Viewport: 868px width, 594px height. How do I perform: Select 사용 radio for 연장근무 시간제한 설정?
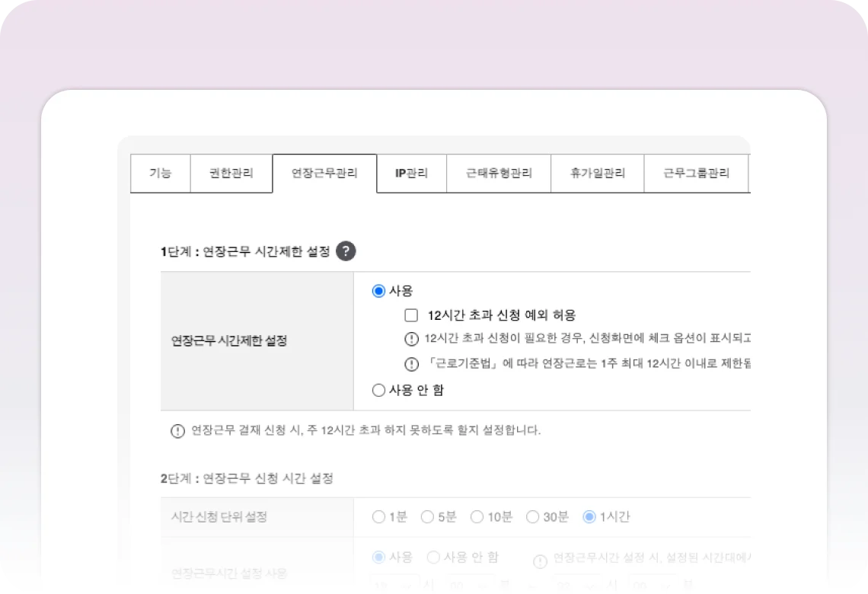[x=378, y=291]
